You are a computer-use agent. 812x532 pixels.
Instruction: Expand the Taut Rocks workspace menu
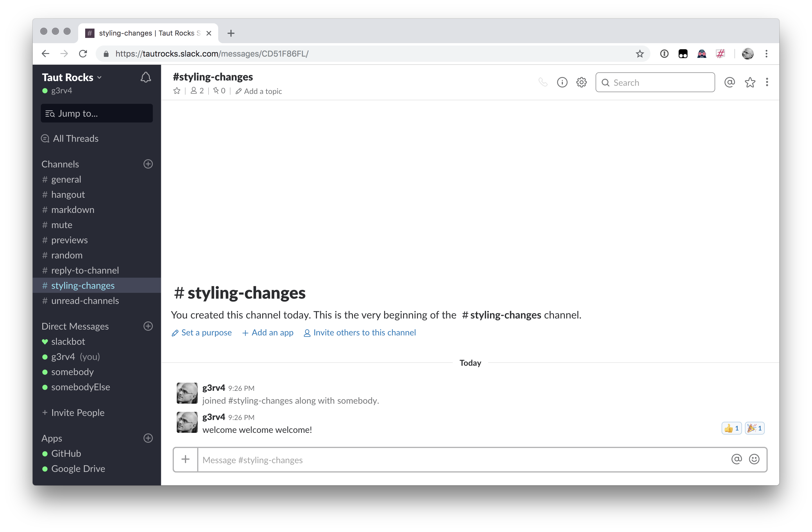(72, 78)
